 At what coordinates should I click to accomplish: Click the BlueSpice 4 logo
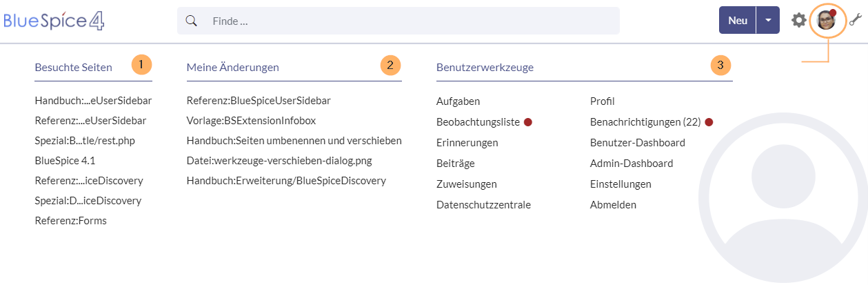point(54,21)
